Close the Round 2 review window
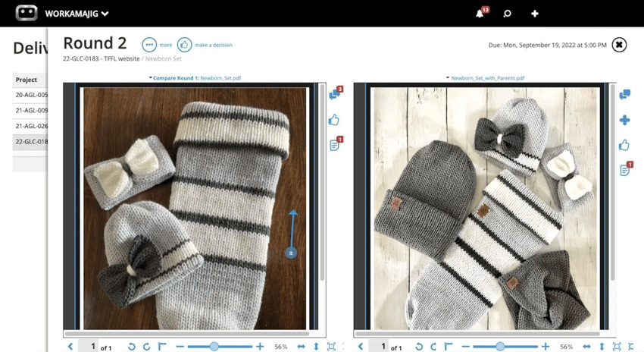The width and height of the screenshot is (644, 352). (x=619, y=45)
